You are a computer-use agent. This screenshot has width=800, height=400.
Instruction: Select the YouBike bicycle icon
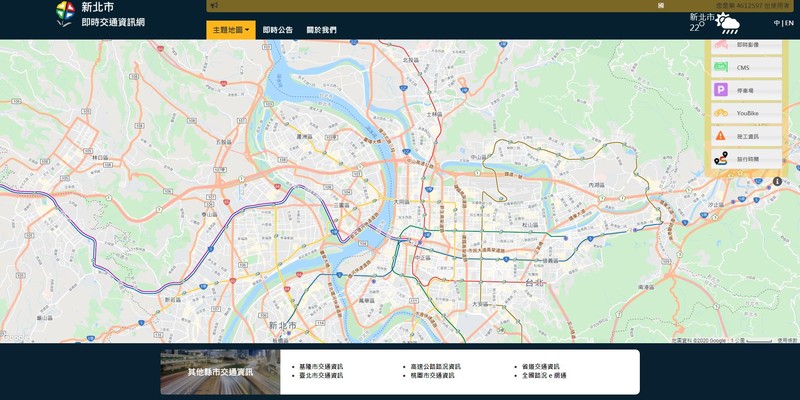pyautogui.click(x=720, y=113)
